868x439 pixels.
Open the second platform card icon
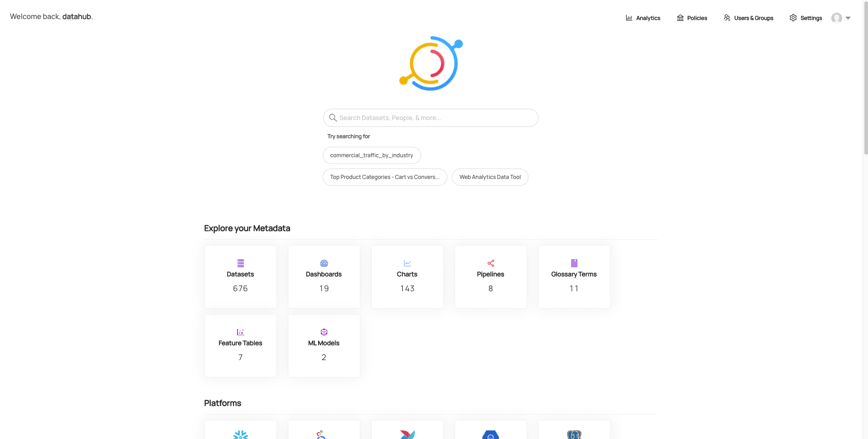click(321, 435)
